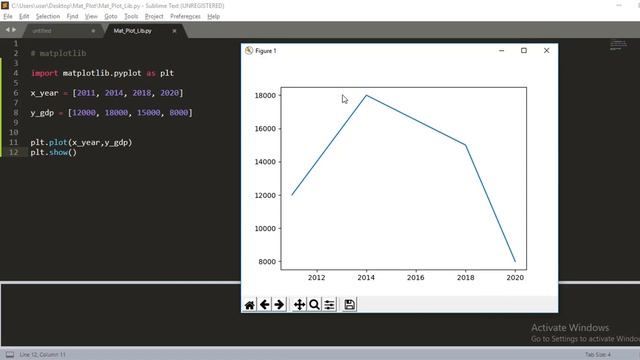Activate the Pan axes tool

click(299, 304)
